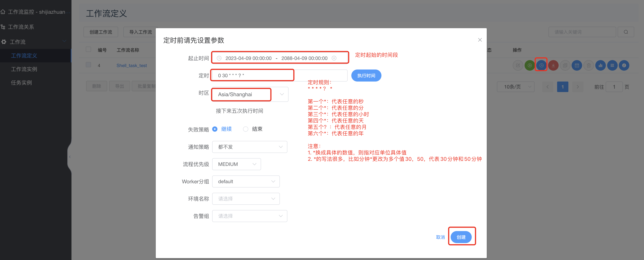Image resolution: width=644 pixels, height=260 pixels.
Task: Open 任务实例 in the sidebar
Action: (x=21, y=83)
